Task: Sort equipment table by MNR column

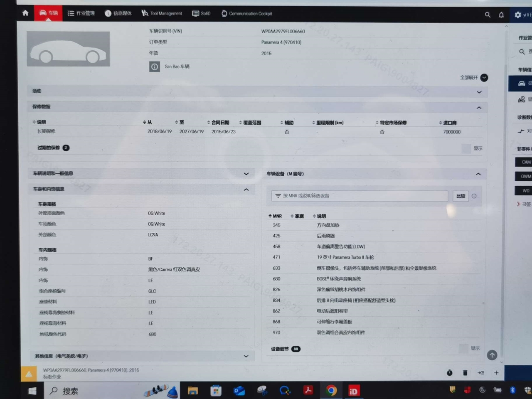Action: click(275, 216)
